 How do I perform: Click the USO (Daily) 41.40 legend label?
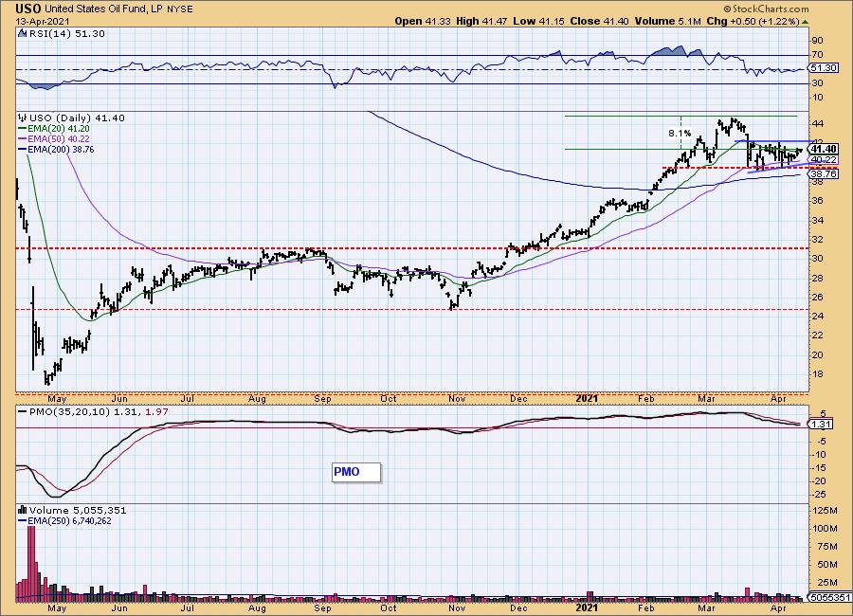tap(77, 118)
